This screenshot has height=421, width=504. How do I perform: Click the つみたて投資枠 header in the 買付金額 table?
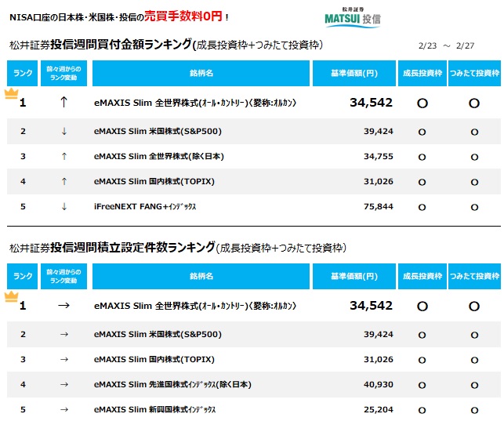(474, 73)
